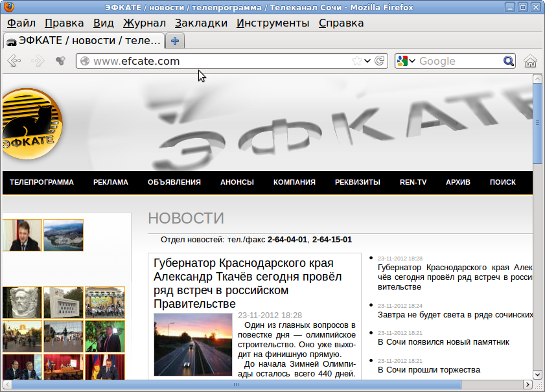Open the 'В Сочи появился новый памятник' headline

pyautogui.click(x=443, y=341)
